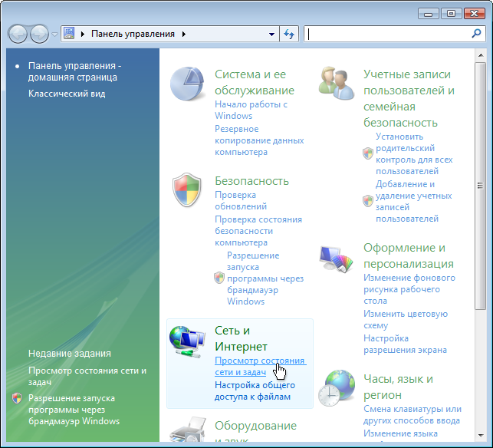Click shield icon next to 'Добавление и удаление учетных записей'

tap(367, 201)
